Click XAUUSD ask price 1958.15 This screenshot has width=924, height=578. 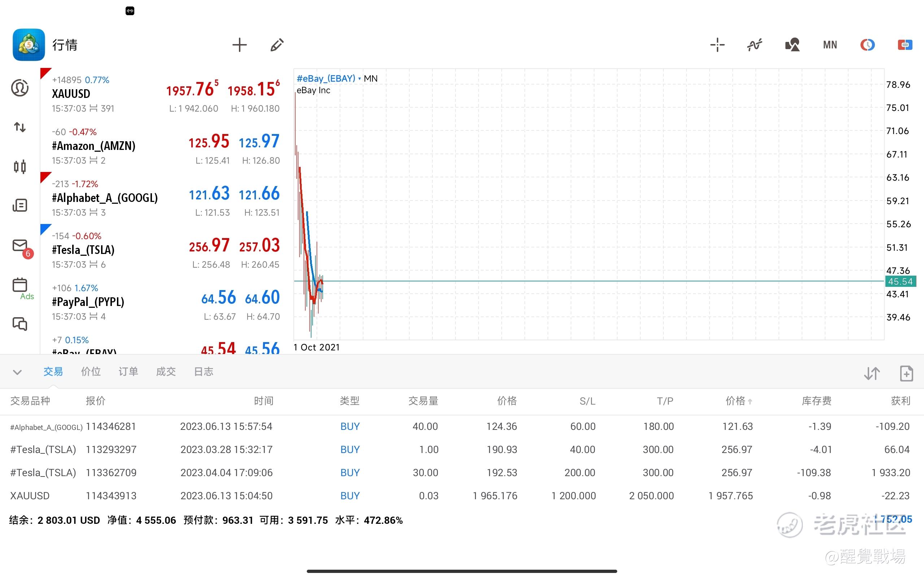[x=253, y=89]
